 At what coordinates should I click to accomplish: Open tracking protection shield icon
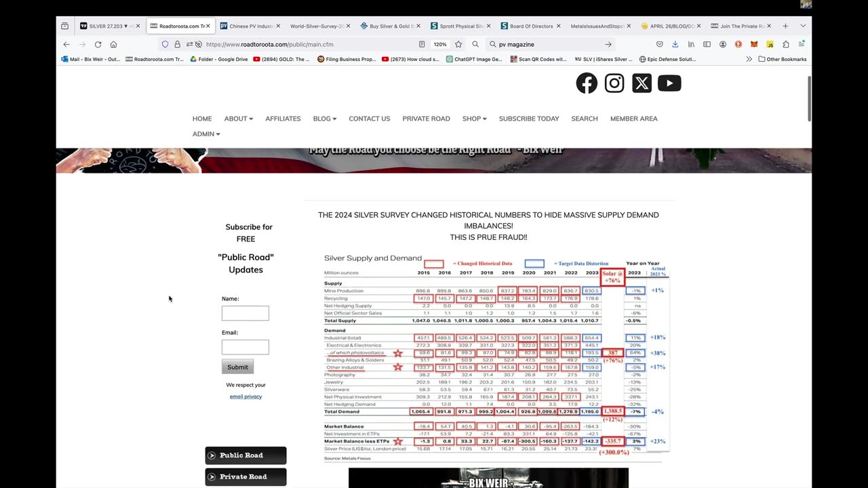pos(165,44)
